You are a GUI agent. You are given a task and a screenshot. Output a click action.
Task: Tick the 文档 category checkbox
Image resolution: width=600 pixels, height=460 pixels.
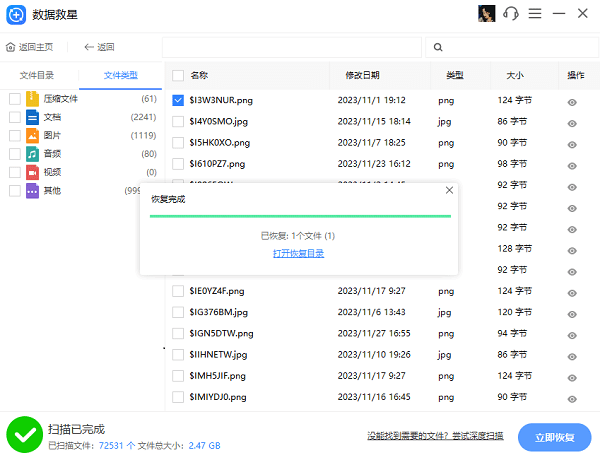tap(14, 117)
